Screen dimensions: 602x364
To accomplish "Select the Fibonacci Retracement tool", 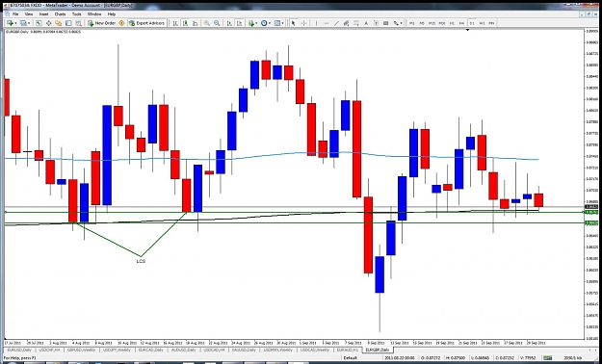I will (356, 23).
